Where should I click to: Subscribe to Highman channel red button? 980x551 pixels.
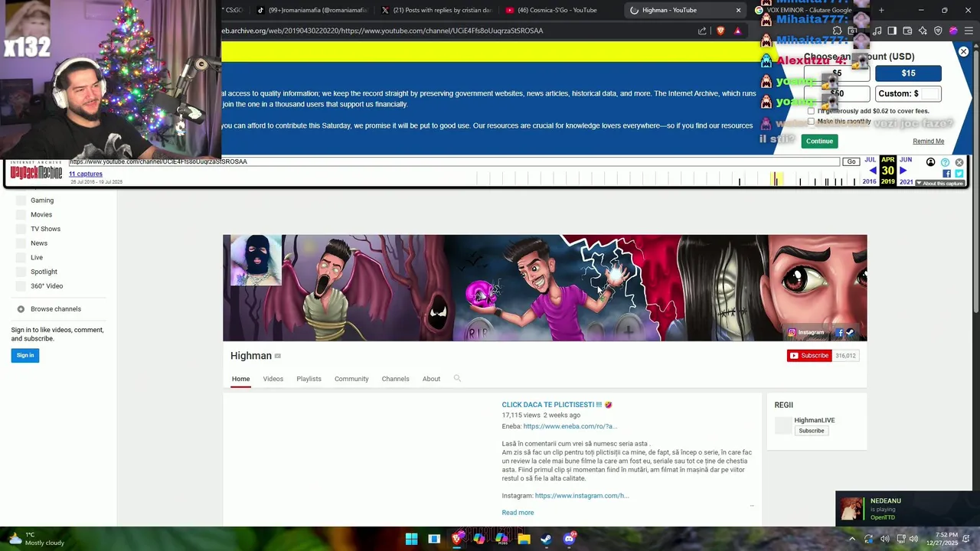(809, 355)
